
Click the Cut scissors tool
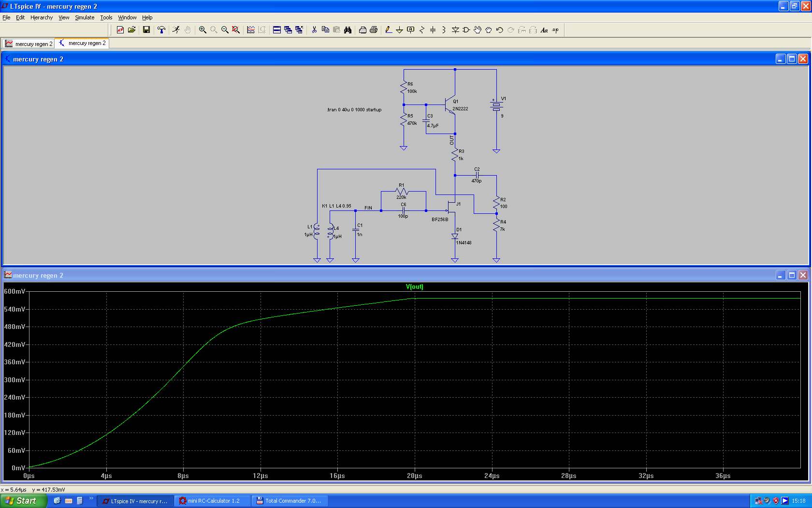314,30
